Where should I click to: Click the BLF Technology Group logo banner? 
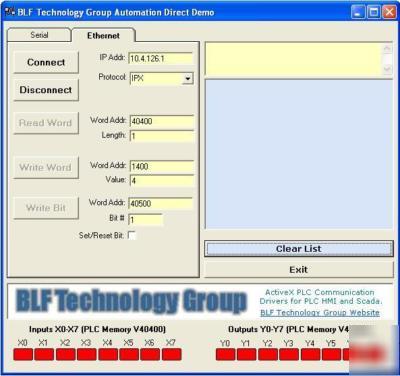(x=132, y=301)
